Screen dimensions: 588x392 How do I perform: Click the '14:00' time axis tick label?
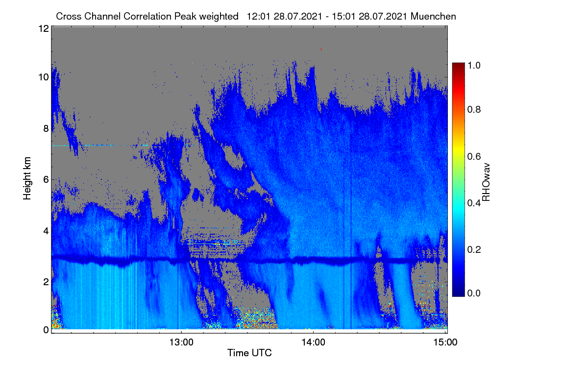[314, 343]
